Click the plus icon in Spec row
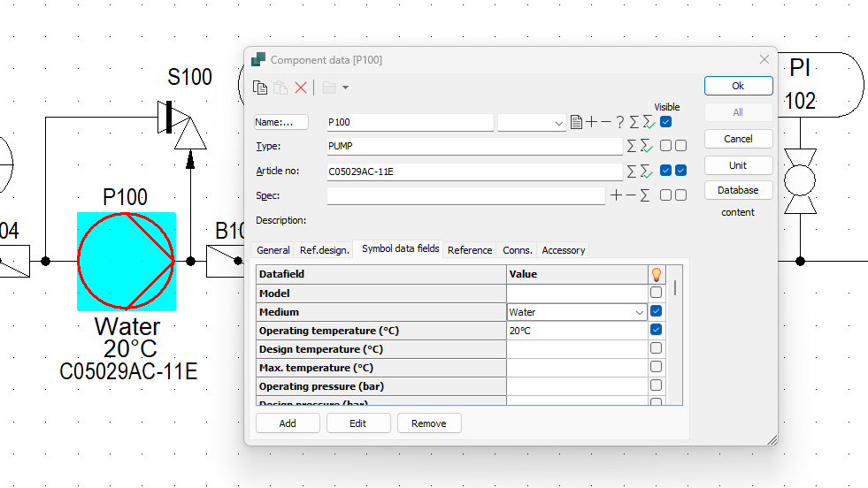 [x=616, y=194]
